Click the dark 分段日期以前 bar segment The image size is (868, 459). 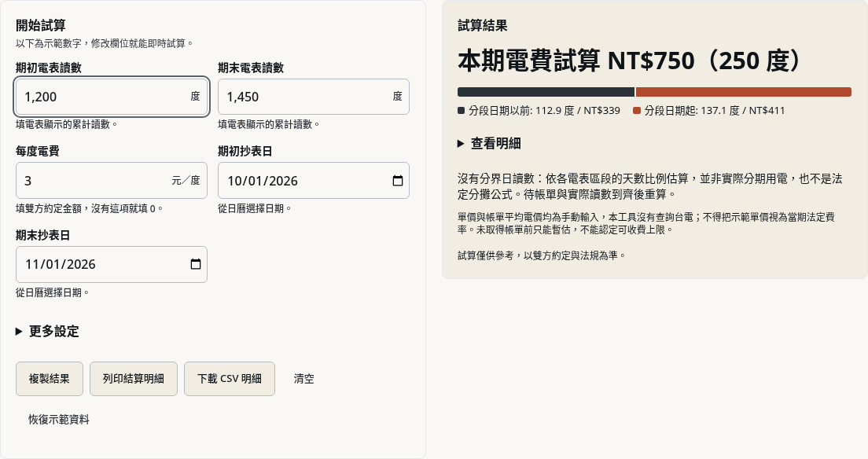pyautogui.click(x=546, y=92)
